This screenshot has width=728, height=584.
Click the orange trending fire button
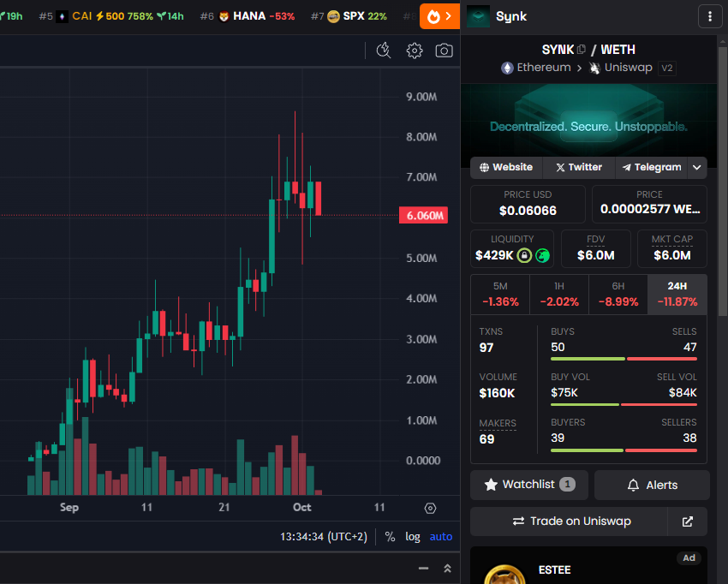(440, 16)
